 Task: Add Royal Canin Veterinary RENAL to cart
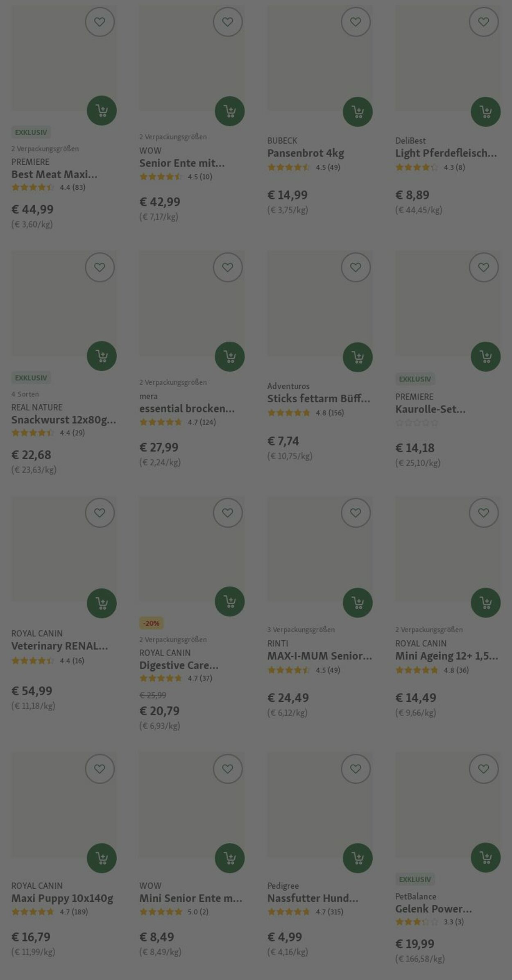[102, 603]
